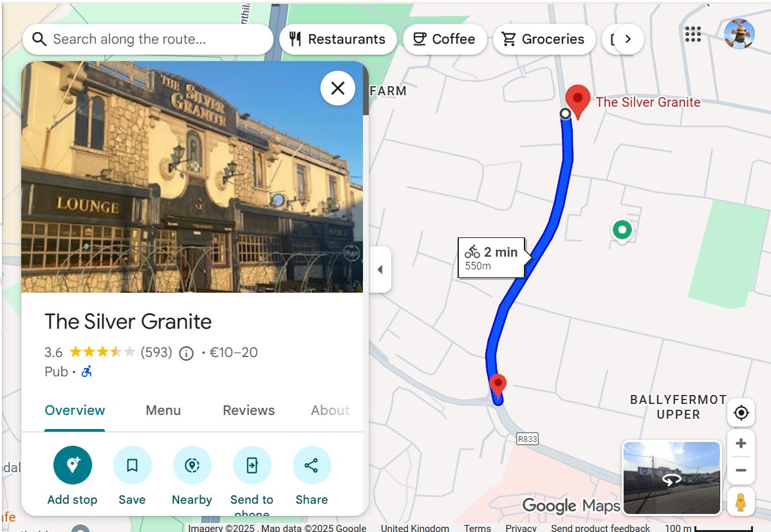Screen dimensions: 771x532
Task: Click the Send to phone icon
Action: (x=252, y=465)
